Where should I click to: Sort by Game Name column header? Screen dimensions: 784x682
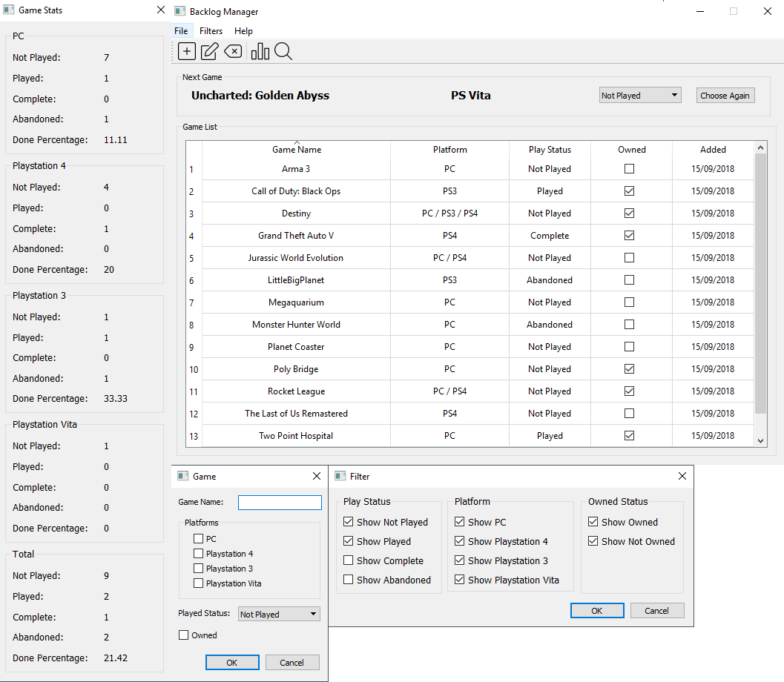click(297, 150)
